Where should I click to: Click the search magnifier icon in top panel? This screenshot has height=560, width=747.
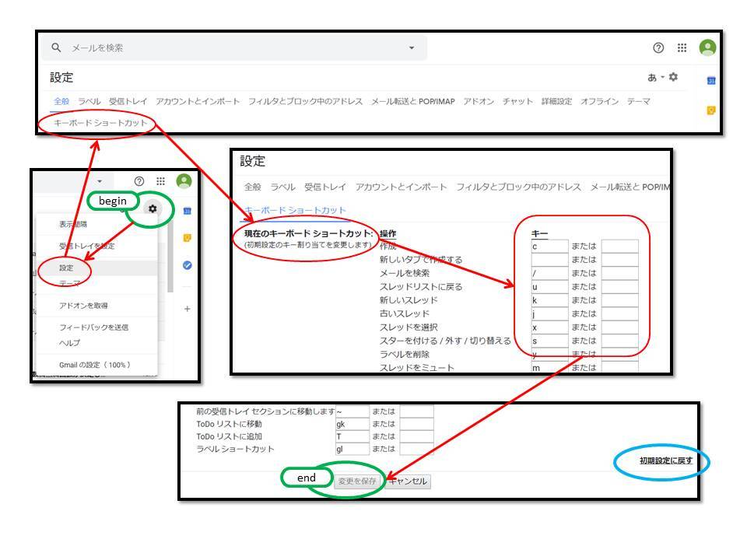(56, 47)
